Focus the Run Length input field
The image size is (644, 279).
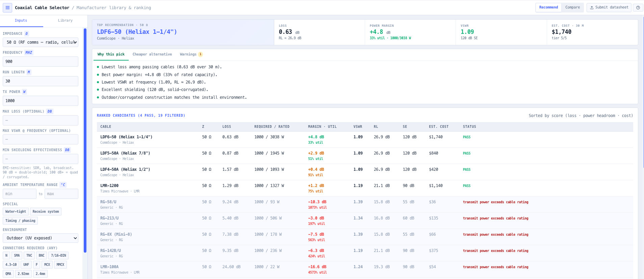(41, 81)
